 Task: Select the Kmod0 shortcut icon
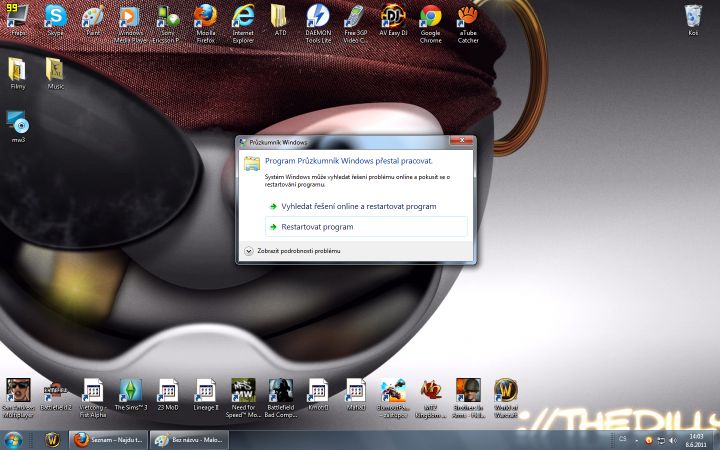[x=318, y=395]
